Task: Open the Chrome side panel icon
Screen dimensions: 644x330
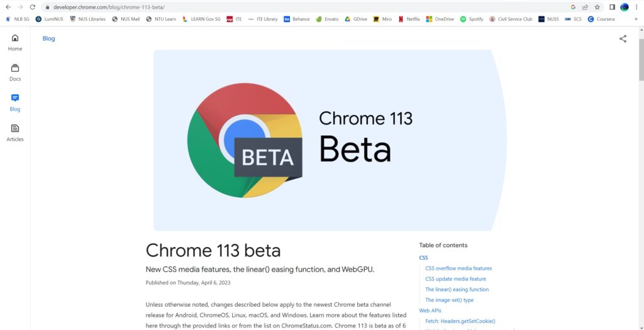Action: pyautogui.click(x=612, y=7)
